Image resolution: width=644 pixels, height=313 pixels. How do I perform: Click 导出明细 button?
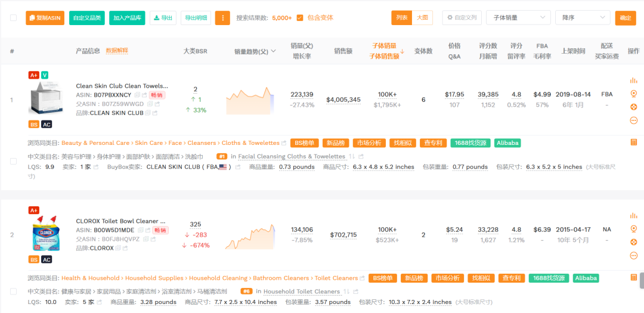(x=196, y=18)
